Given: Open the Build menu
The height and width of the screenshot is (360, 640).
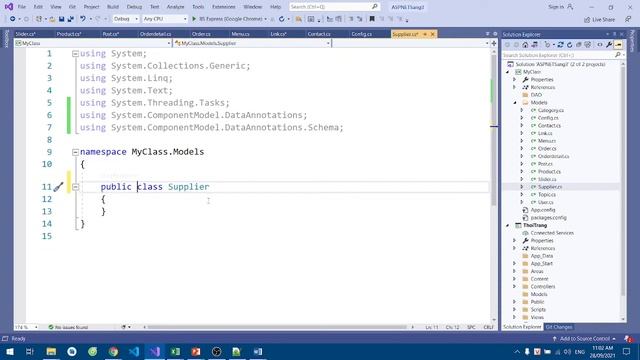Looking at the screenshot, I should click(x=113, y=7).
